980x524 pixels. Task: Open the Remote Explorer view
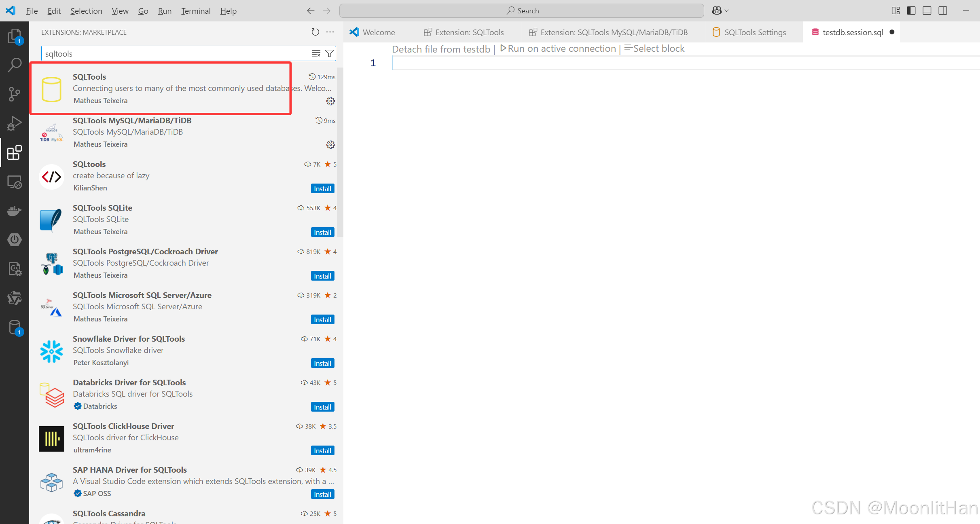pos(15,182)
